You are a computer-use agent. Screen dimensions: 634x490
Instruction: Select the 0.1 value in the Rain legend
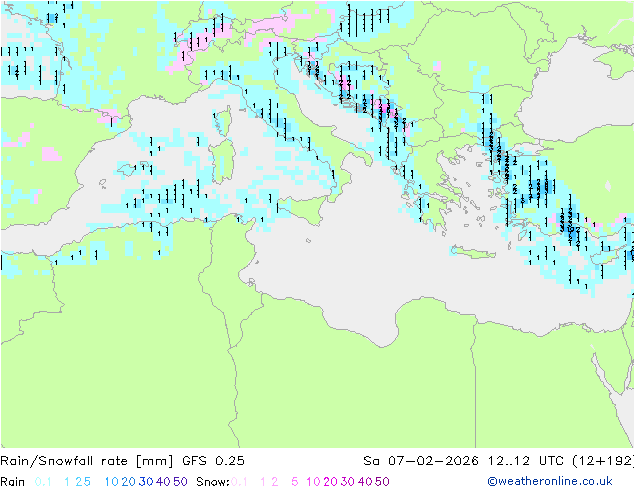43,482
